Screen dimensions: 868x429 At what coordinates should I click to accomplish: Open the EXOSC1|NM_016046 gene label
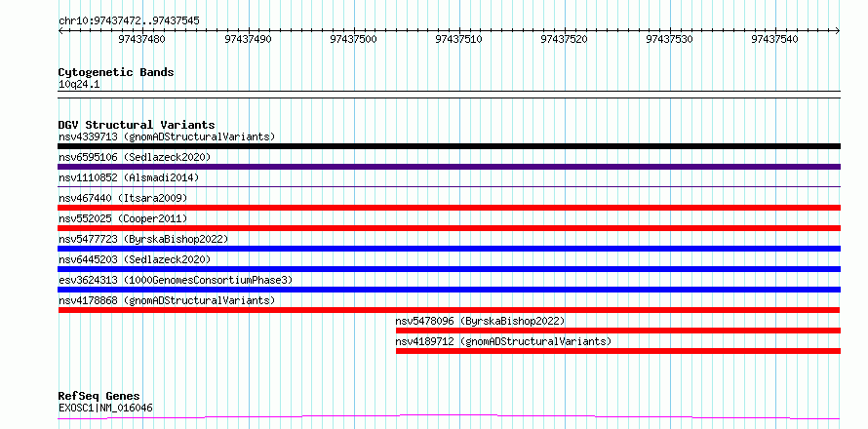tap(105, 409)
